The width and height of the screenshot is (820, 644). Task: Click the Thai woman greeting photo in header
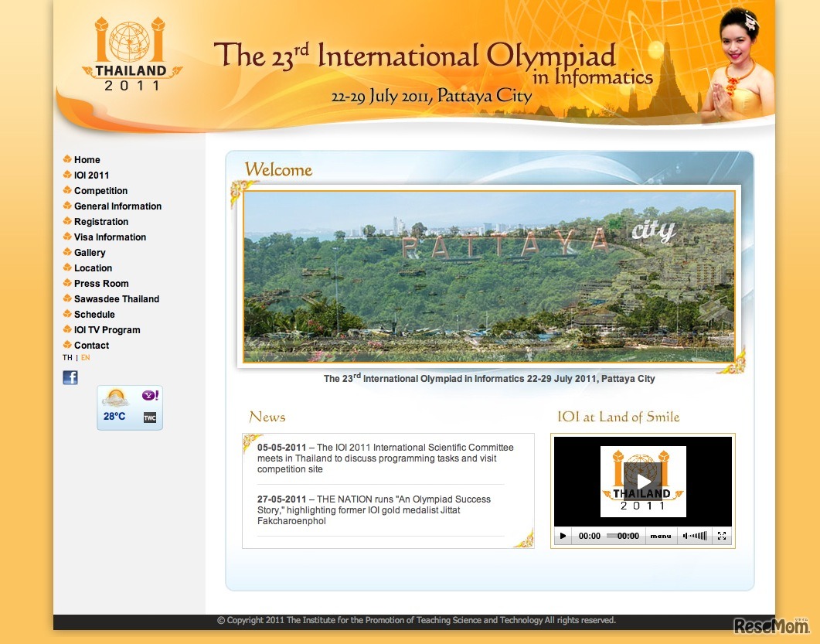point(739,66)
